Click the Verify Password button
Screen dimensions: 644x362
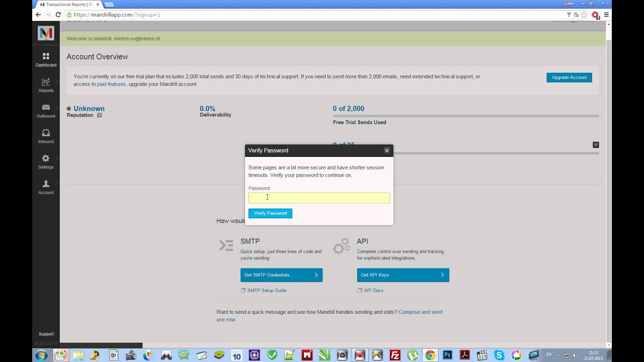270,213
